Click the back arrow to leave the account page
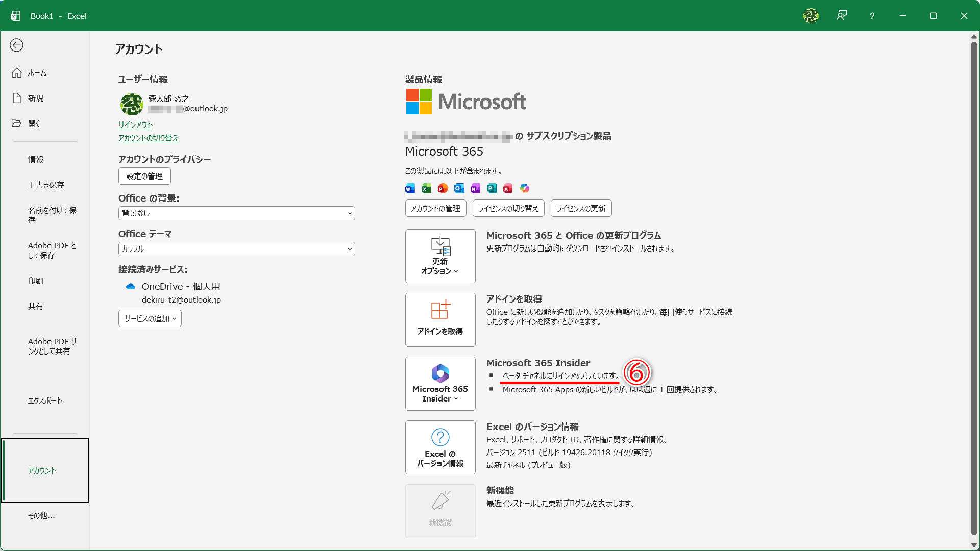The image size is (980, 551). click(17, 45)
